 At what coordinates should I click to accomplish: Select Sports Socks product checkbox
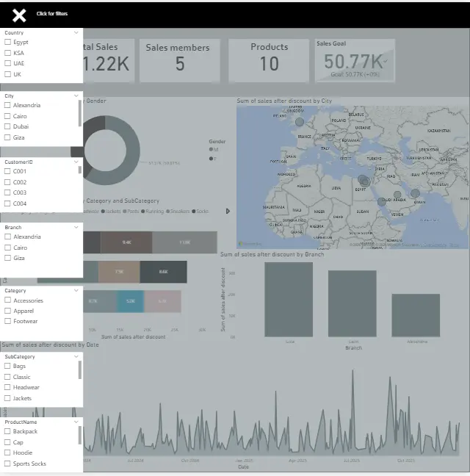click(7, 464)
